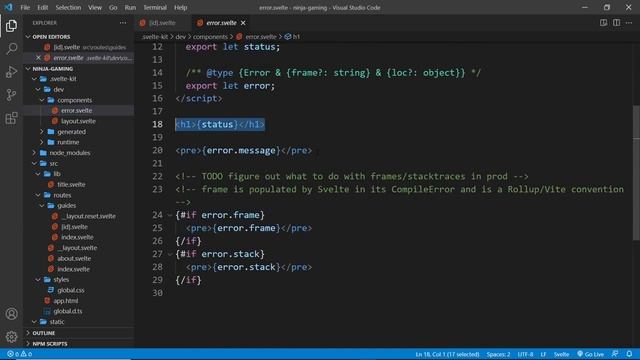The image size is (640, 360).
Task: Open the Search view in activity bar
Action: (11, 49)
